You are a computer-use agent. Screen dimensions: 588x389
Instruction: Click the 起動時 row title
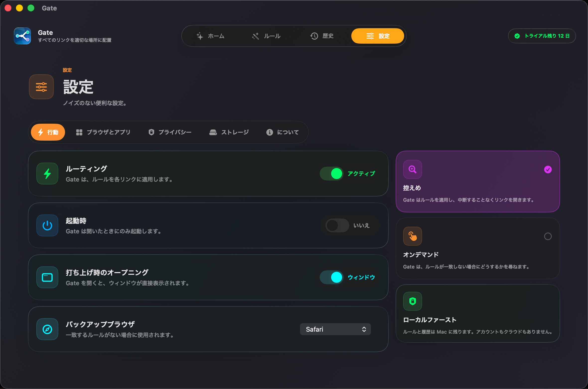click(76, 221)
